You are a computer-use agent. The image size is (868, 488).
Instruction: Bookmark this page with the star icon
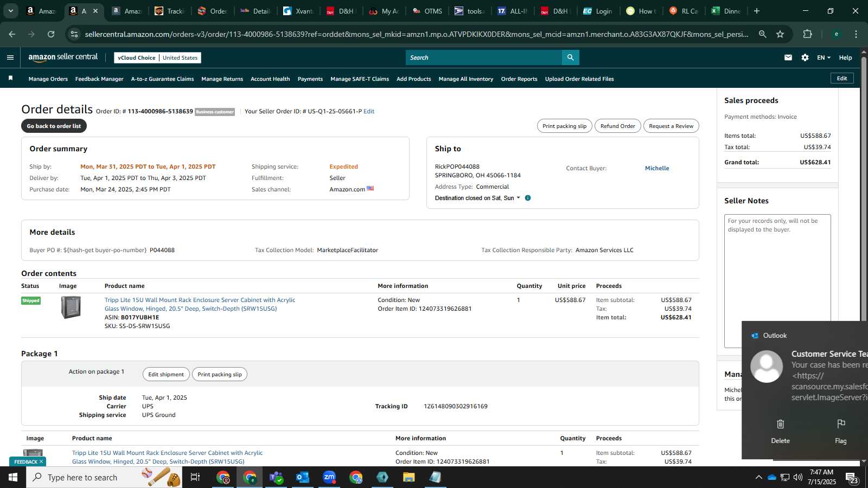(x=780, y=34)
